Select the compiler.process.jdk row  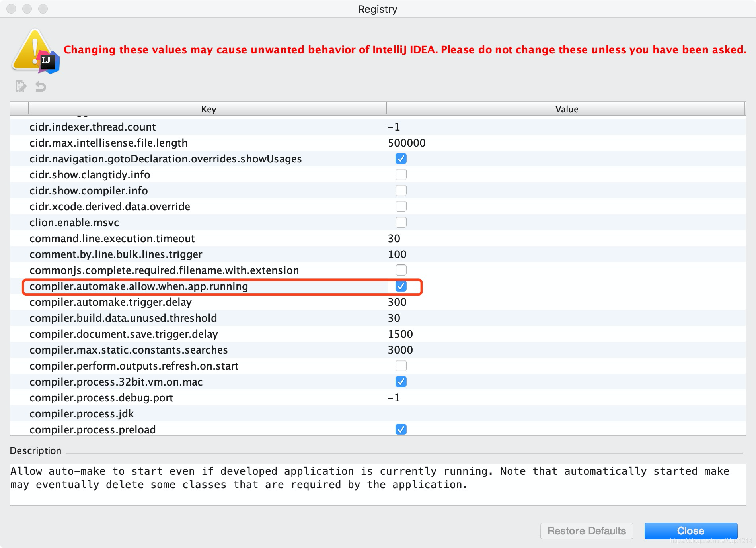378,413
